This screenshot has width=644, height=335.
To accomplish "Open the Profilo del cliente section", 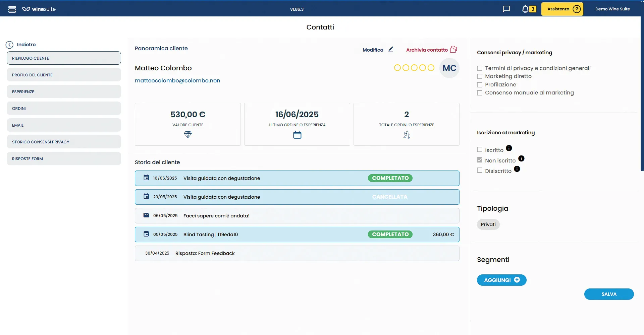I will (64, 75).
